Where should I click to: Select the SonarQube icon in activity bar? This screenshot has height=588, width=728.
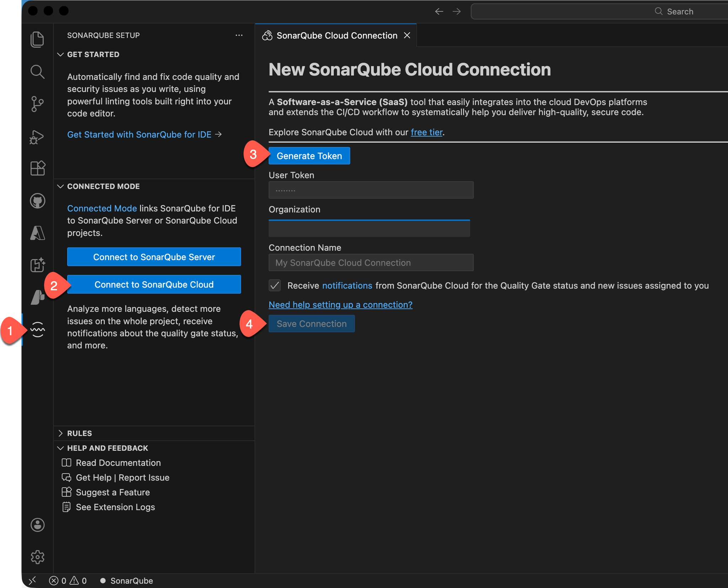[x=37, y=329]
